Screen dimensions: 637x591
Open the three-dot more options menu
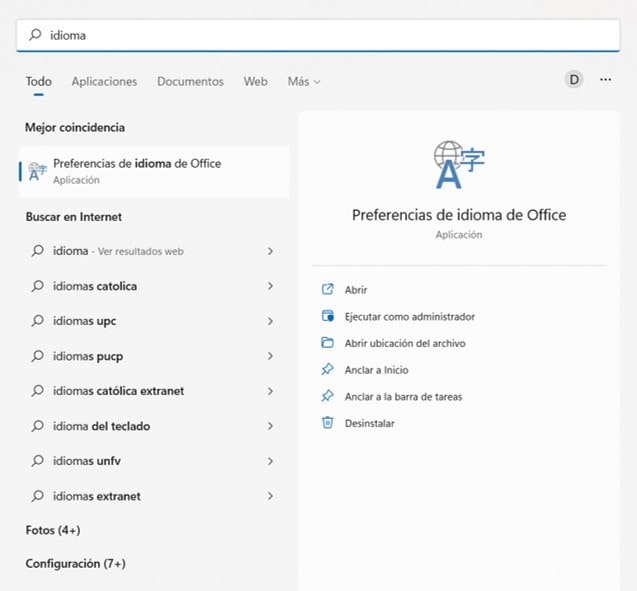click(605, 80)
